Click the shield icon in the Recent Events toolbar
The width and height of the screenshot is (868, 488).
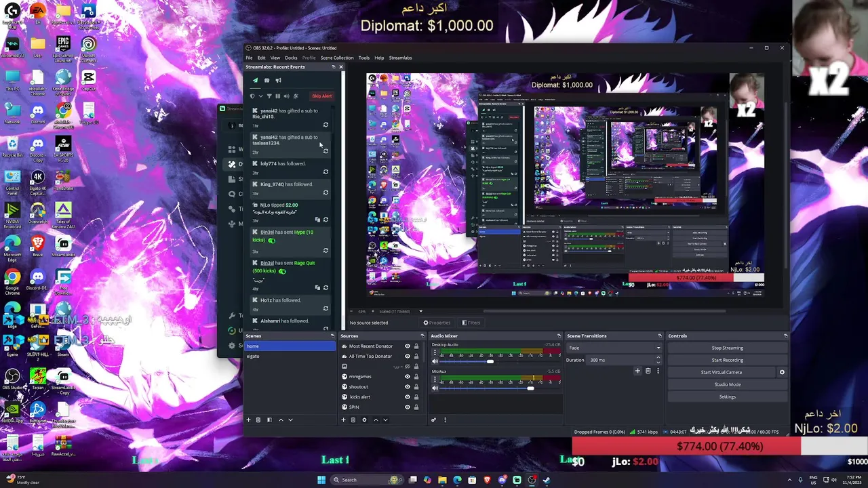tap(252, 96)
